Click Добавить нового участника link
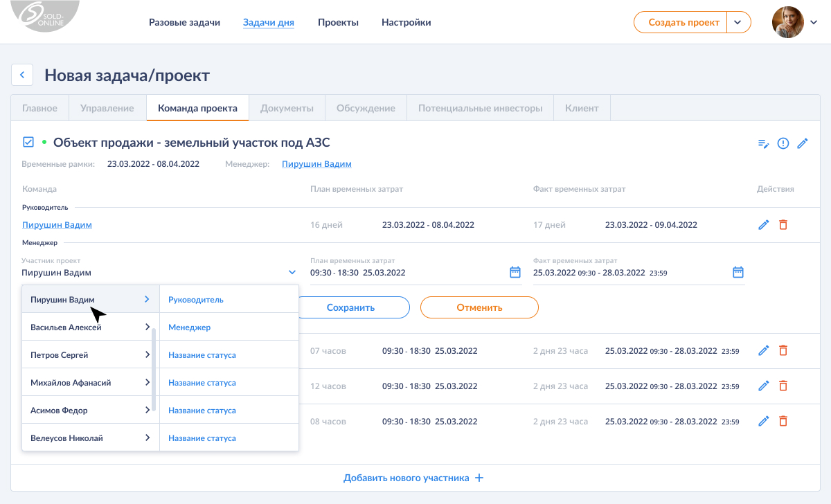 (x=413, y=478)
